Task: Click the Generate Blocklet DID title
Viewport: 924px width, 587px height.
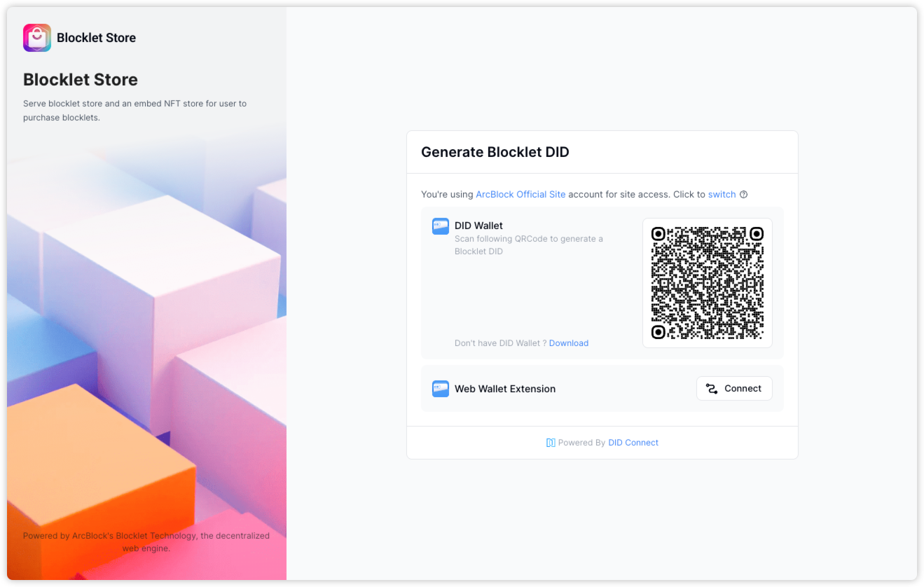Action: coord(495,152)
